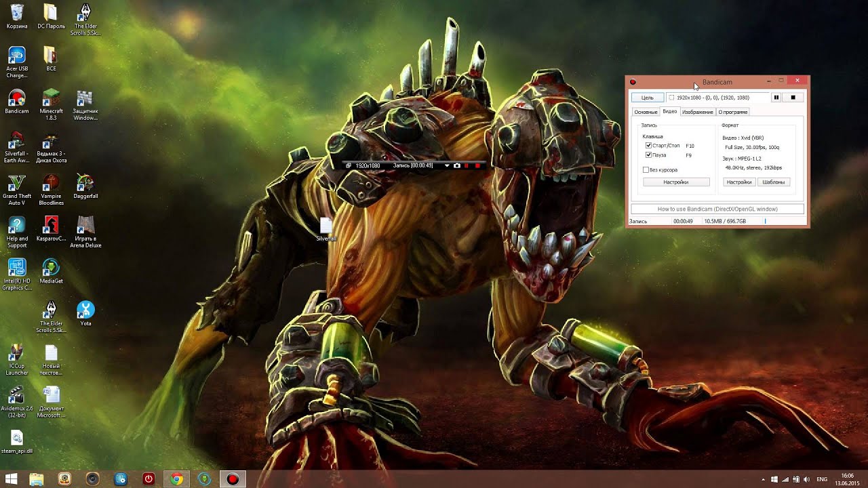The height and width of the screenshot is (488, 868).
Task: Show hidden system tray icons
Action: (764, 479)
